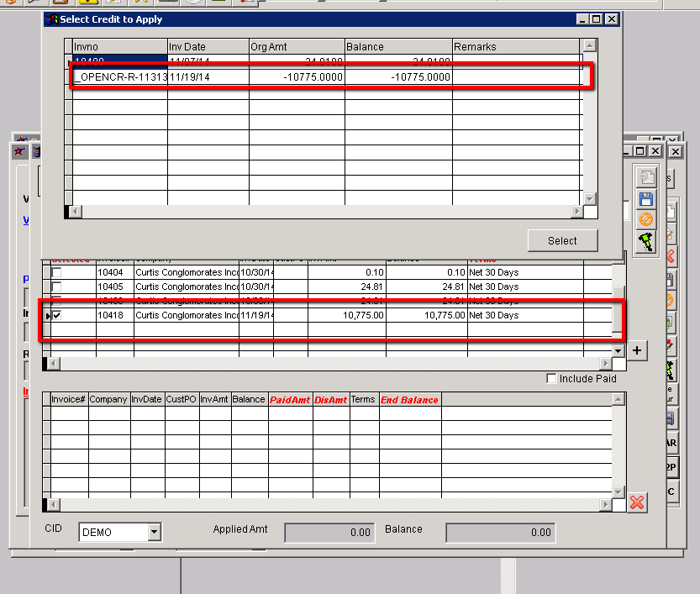Viewport: 700px width, 594px height.
Task: Click the greyed-out document icon above save
Action: (x=646, y=178)
